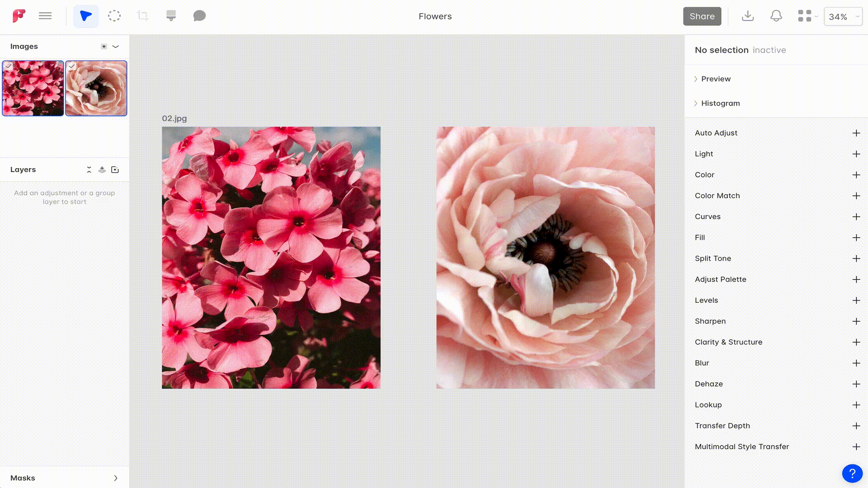Click the Auto Adjust label
Image resolution: width=868 pixels, height=488 pixels.
pyautogui.click(x=716, y=133)
